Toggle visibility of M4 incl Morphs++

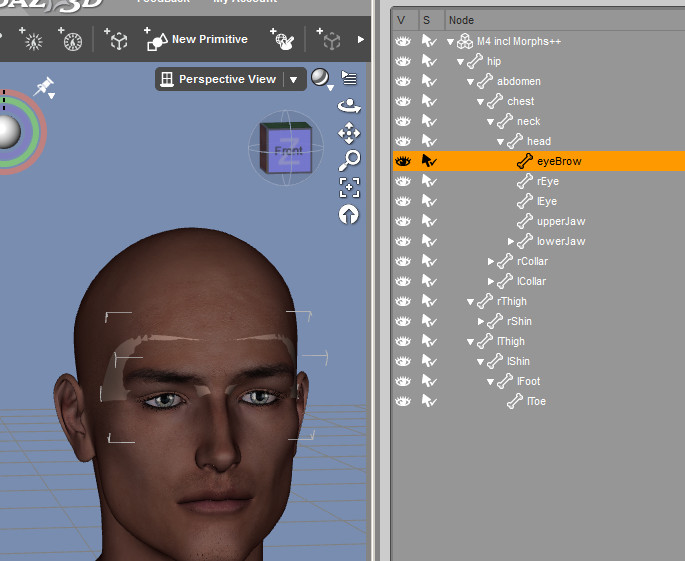403,42
